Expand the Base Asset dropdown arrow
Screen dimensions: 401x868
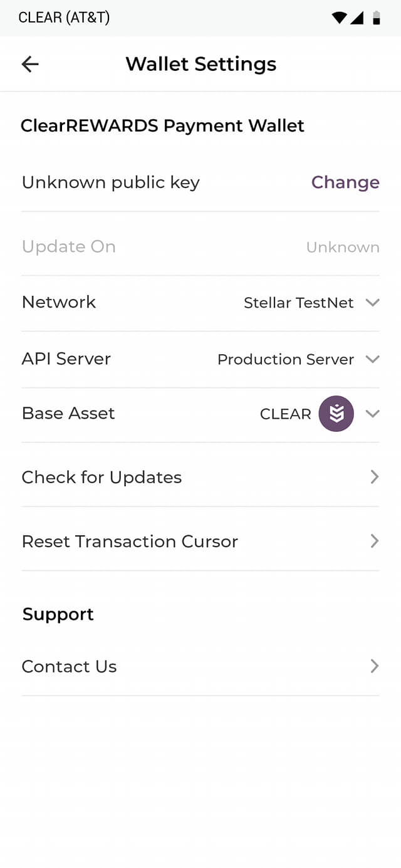click(x=373, y=414)
